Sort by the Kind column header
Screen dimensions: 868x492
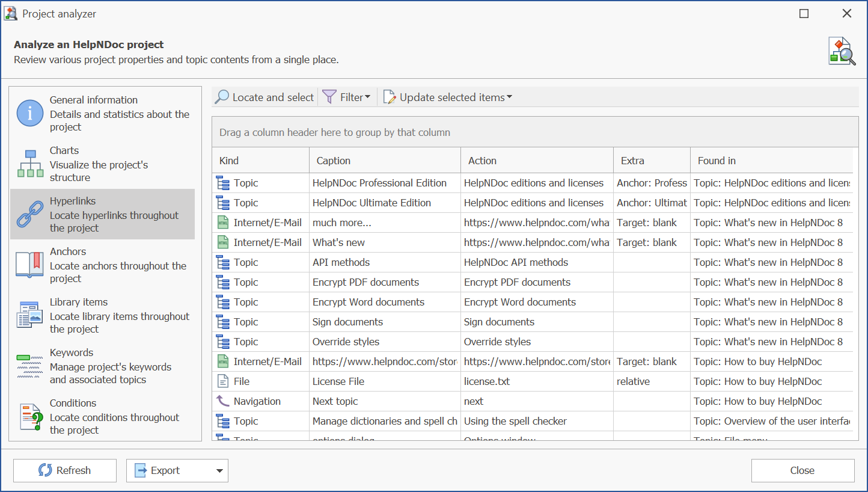point(261,161)
